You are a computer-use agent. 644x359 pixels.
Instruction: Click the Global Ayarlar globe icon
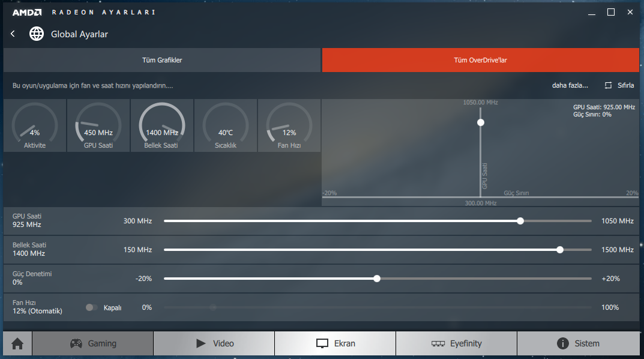pyautogui.click(x=37, y=34)
